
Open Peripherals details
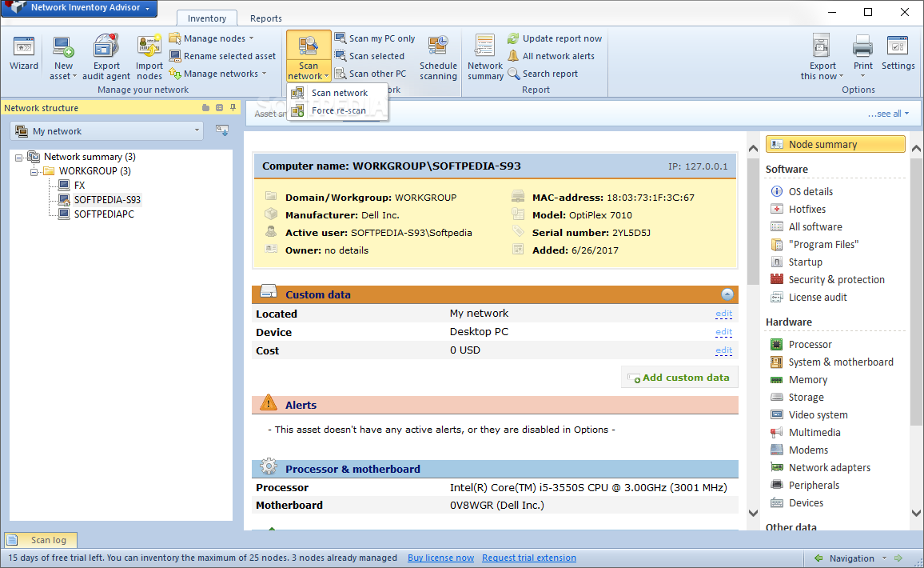pyautogui.click(x=813, y=486)
